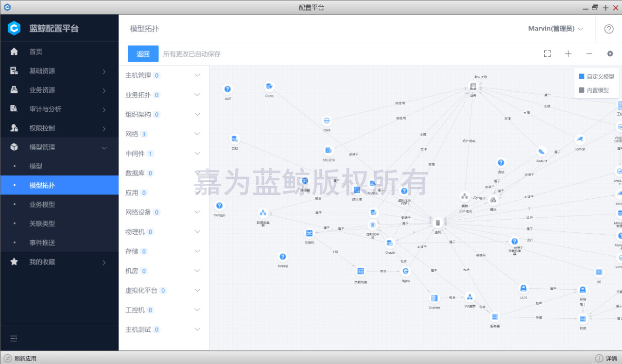Open the Marvin(管理员) user dropdown

[x=555, y=29]
